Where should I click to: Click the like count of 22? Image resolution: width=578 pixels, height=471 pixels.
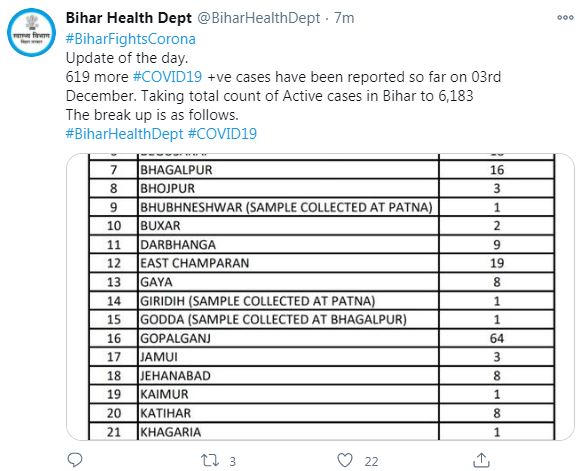[371, 461]
